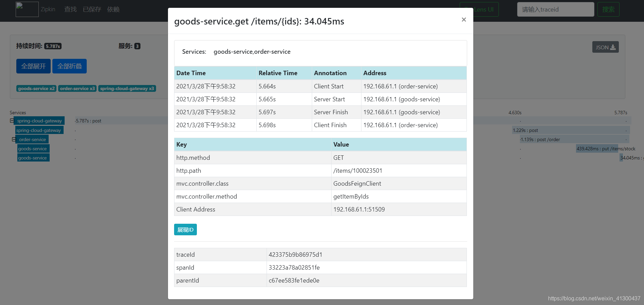Click the 5.787s post root span bar
The image size is (644, 305).
click(x=121, y=121)
